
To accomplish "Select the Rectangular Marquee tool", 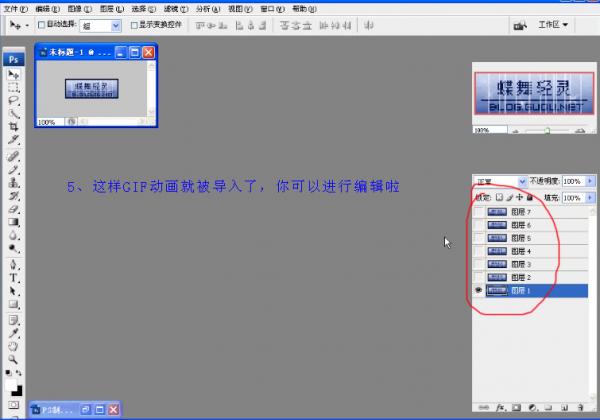I will (x=13, y=88).
